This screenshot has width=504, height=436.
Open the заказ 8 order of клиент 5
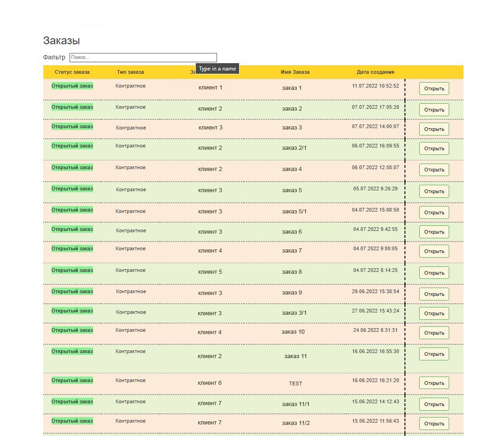tap(434, 273)
